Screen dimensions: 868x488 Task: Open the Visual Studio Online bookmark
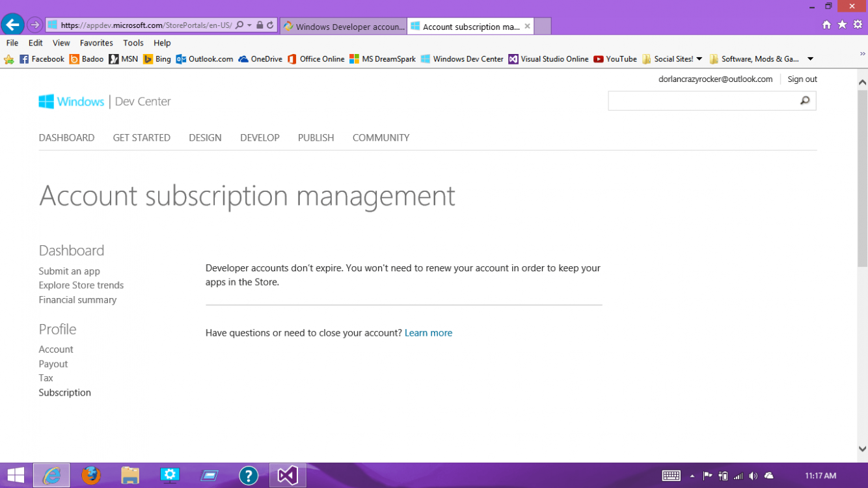click(549, 59)
